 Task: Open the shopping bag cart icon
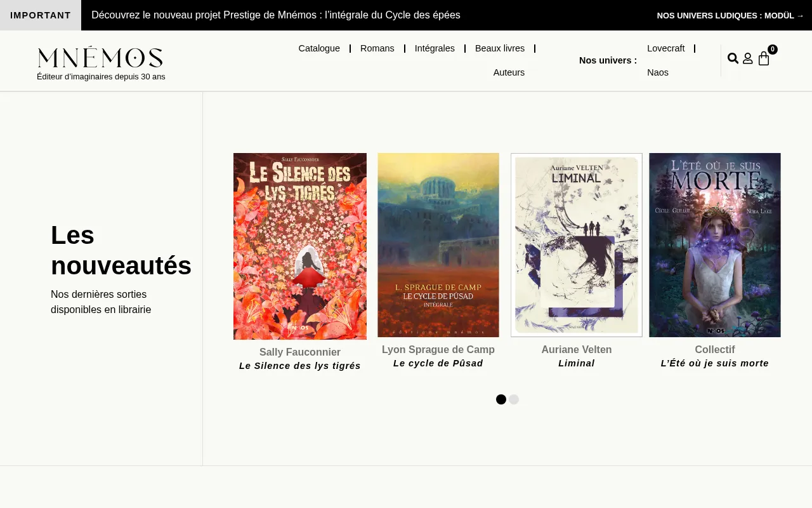click(764, 59)
